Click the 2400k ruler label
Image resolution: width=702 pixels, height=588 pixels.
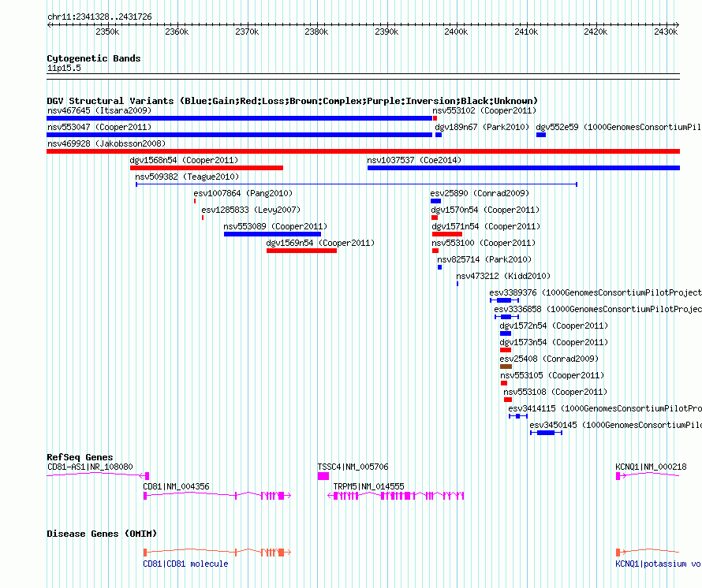(x=456, y=32)
